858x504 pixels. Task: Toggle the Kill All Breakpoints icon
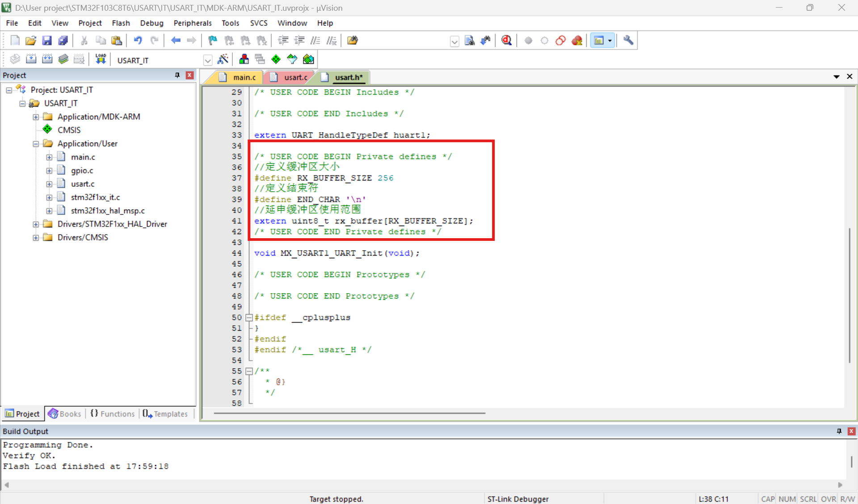click(577, 41)
